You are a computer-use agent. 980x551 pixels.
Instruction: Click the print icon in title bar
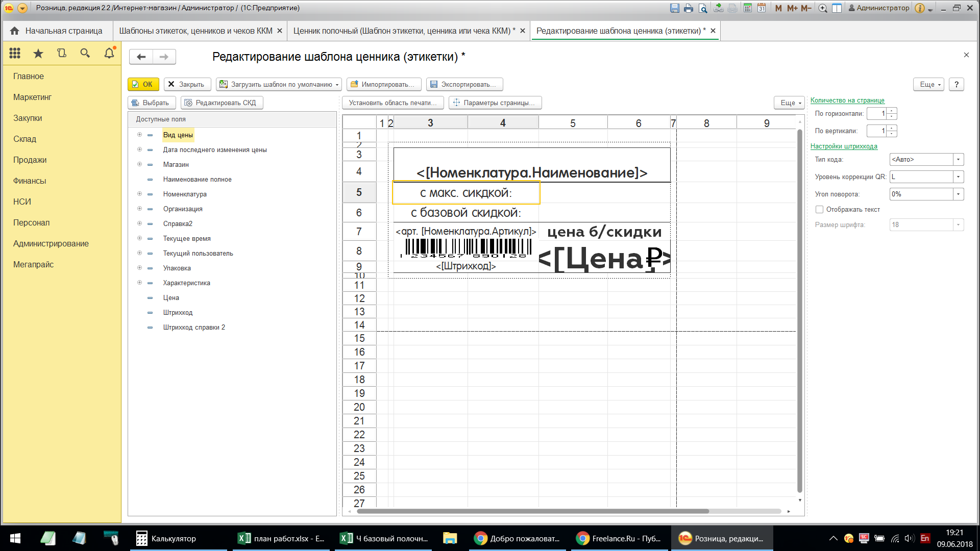point(689,8)
